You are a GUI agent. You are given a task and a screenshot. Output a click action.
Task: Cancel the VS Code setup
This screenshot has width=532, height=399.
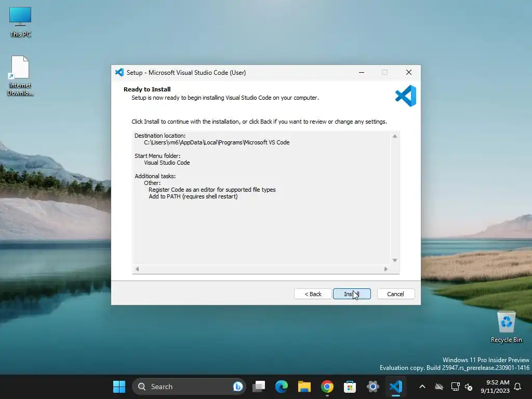tap(395, 294)
